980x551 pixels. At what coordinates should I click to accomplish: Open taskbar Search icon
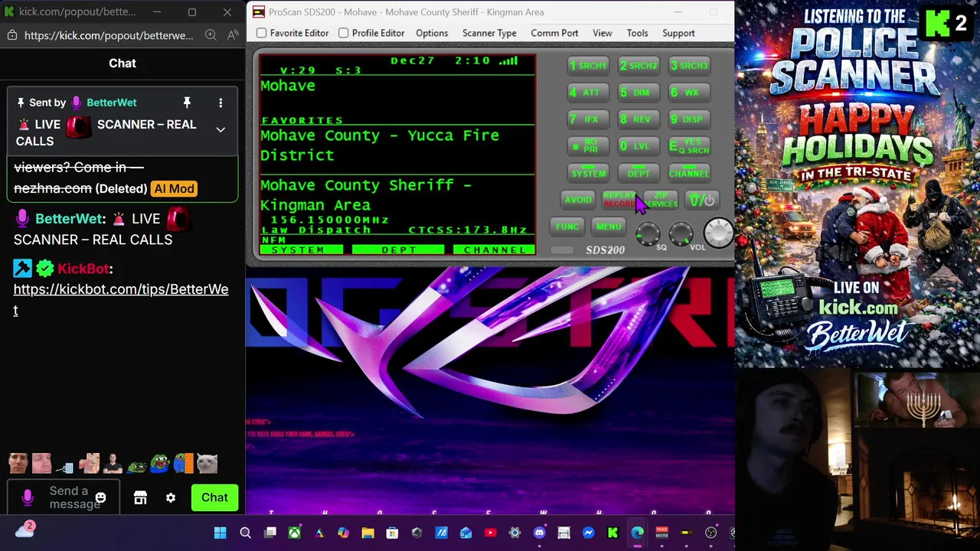tap(245, 533)
